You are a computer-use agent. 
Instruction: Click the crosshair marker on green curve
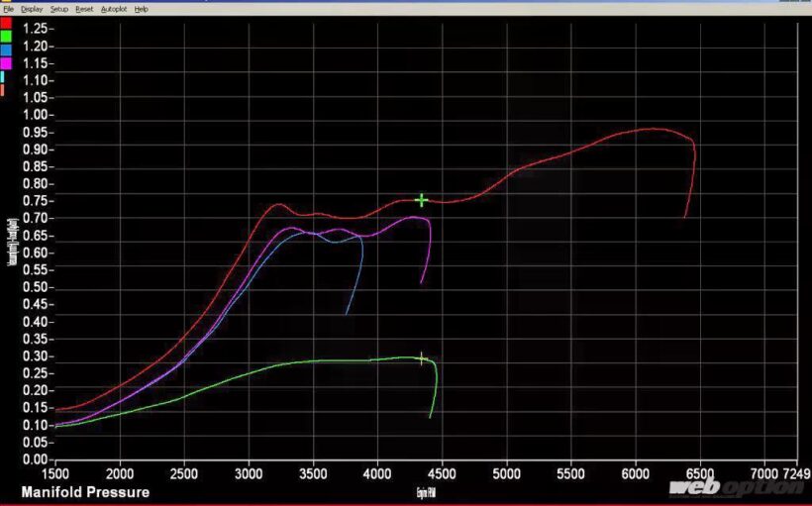[422, 358]
